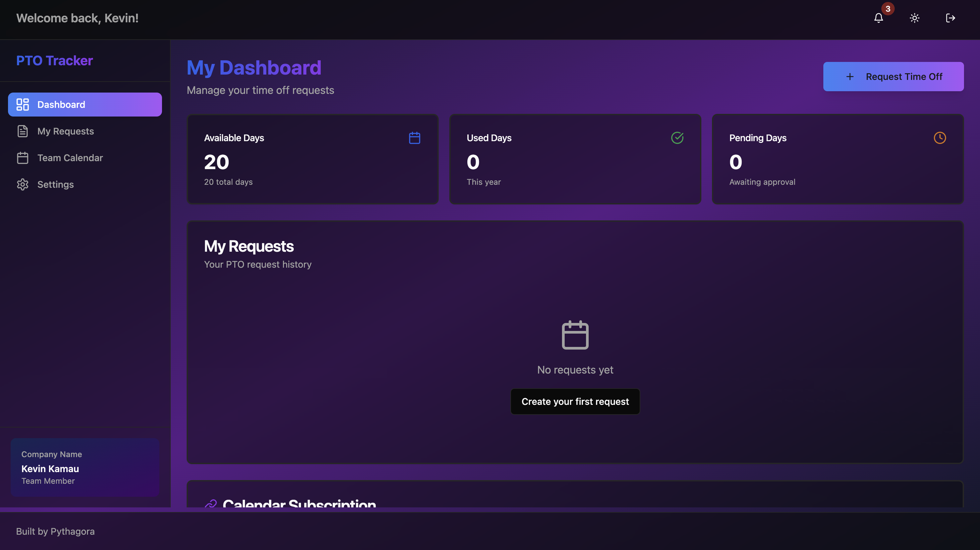
Task: Open the notifications bell icon
Action: [878, 18]
